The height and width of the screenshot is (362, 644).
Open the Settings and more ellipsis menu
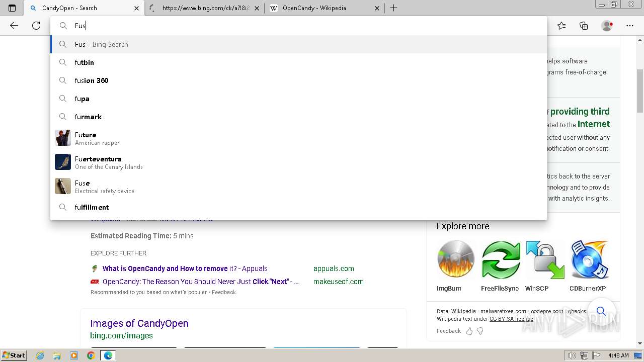click(629, 26)
